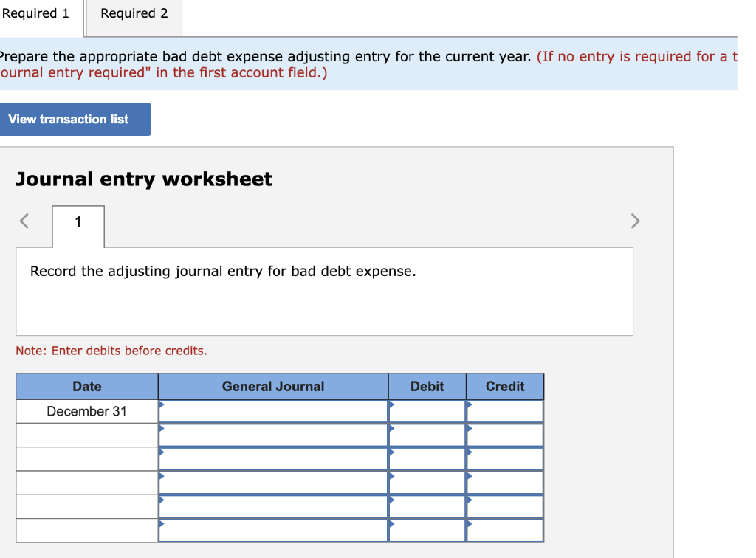The width and height of the screenshot is (756, 558).
Task: Click the Debit field in second row
Action: click(x=427, y=435)
